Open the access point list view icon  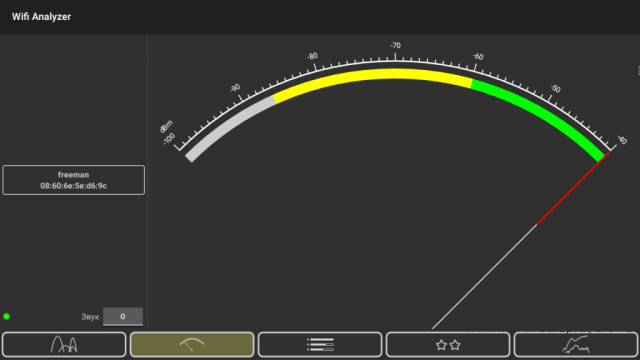pyautogui.click(x=320, y=344)
